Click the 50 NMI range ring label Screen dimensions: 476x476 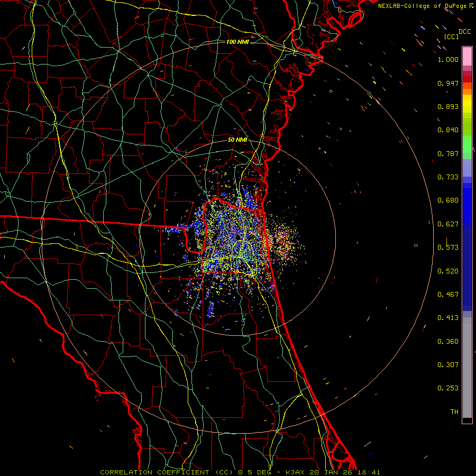tap(237, 140)
